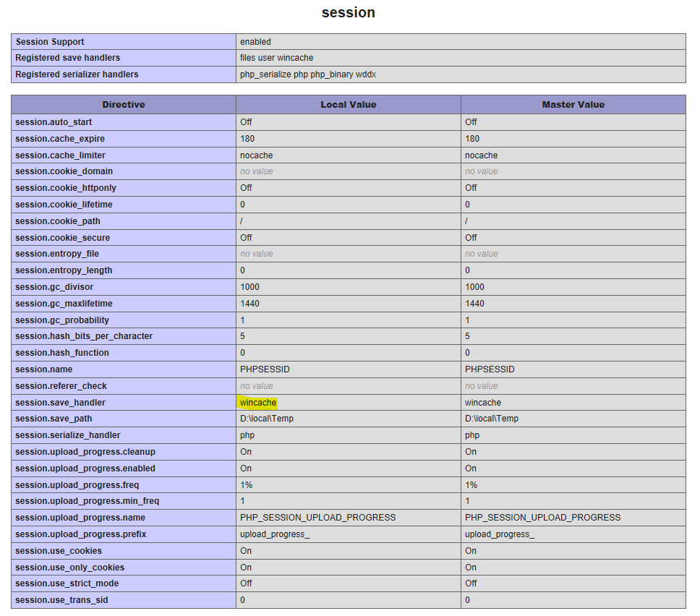
Task: Click the session.save_path master value D:\local\Temp
Action: [492, 419]
